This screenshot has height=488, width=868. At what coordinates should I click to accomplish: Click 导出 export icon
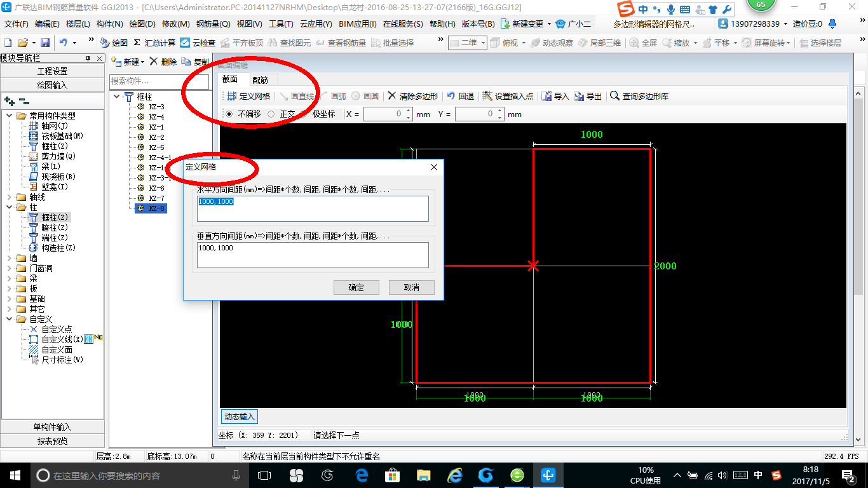coord(588,96)
